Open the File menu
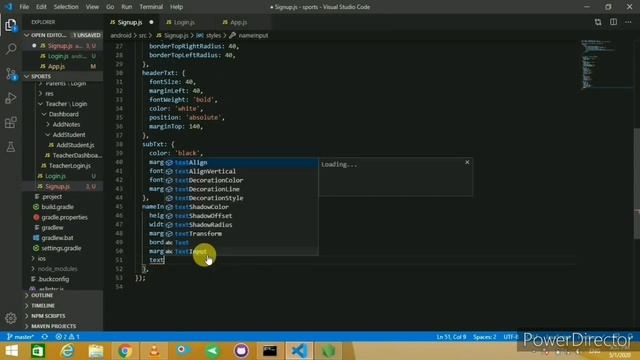640x360 pixels. click(x=24, y=7)
